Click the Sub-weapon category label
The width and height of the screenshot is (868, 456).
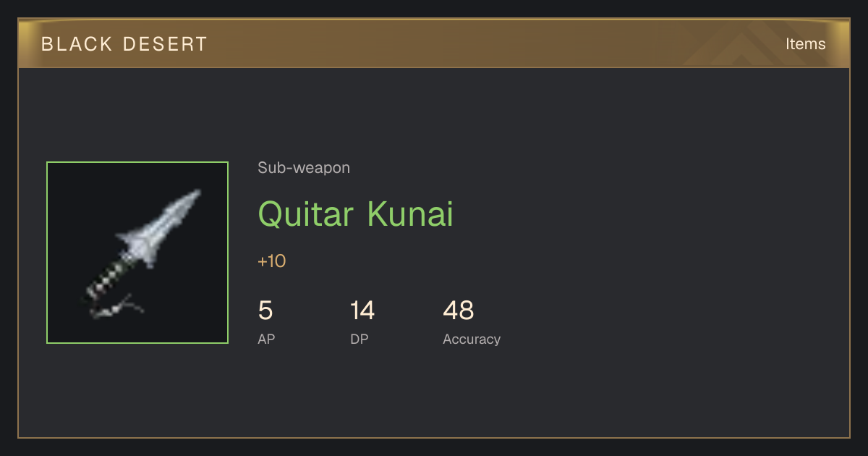point(304,168)
